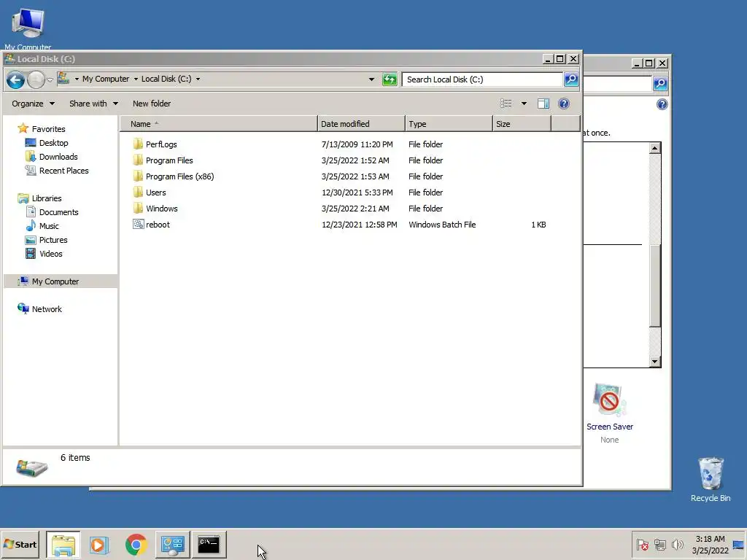
Task: Sort by Name column header
Action: pos(219,124)
